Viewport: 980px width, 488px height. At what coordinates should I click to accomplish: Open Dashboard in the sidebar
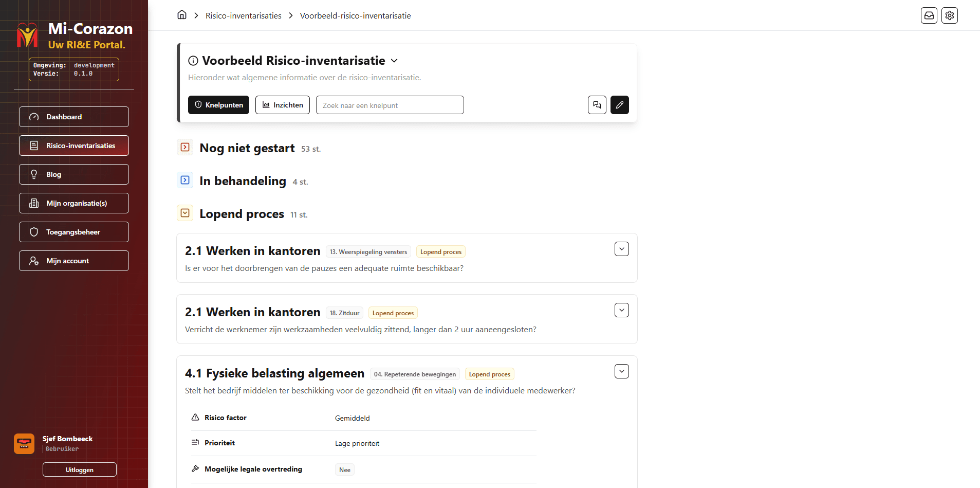click(x=74, y=117)
